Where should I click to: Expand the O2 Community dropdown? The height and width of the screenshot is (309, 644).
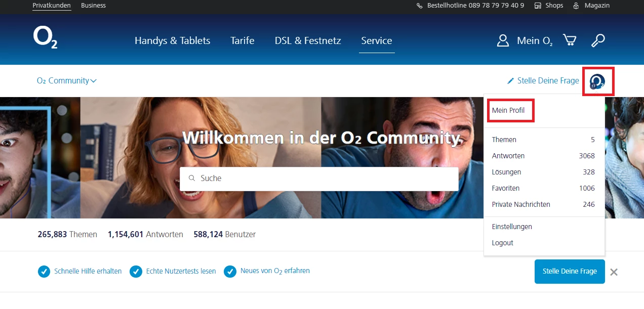pos(67,81)
